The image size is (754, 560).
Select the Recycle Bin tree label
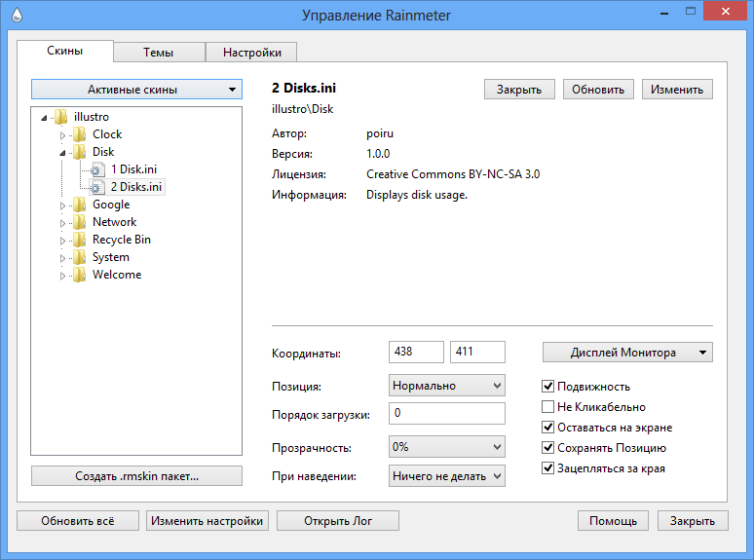(122, 240)
